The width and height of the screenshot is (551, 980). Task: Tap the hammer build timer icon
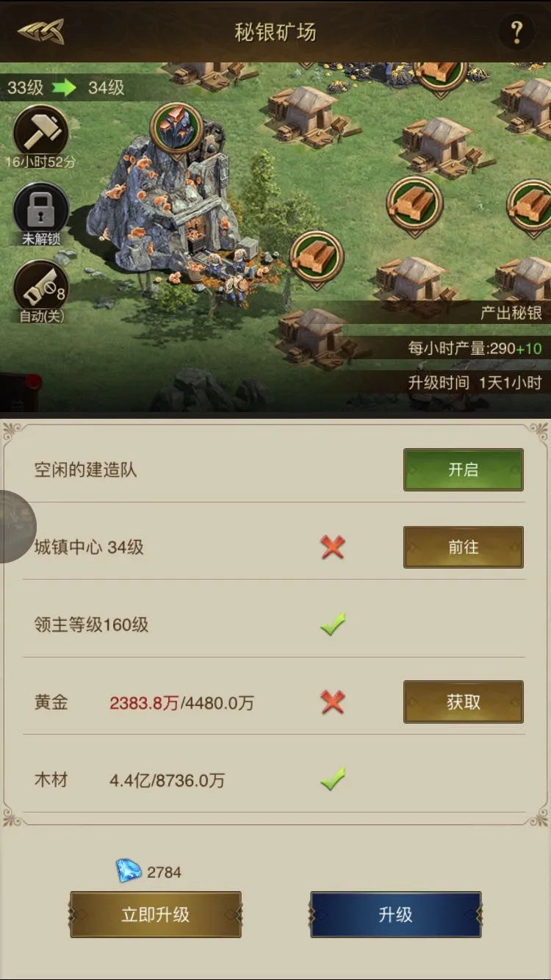[41, 131]
